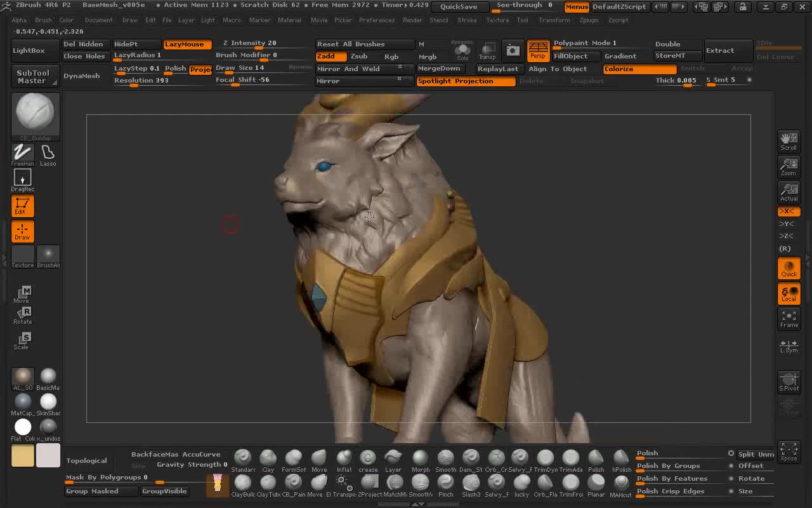Click Reset All Brushes
812x508 pixels.
click(365, 44)
